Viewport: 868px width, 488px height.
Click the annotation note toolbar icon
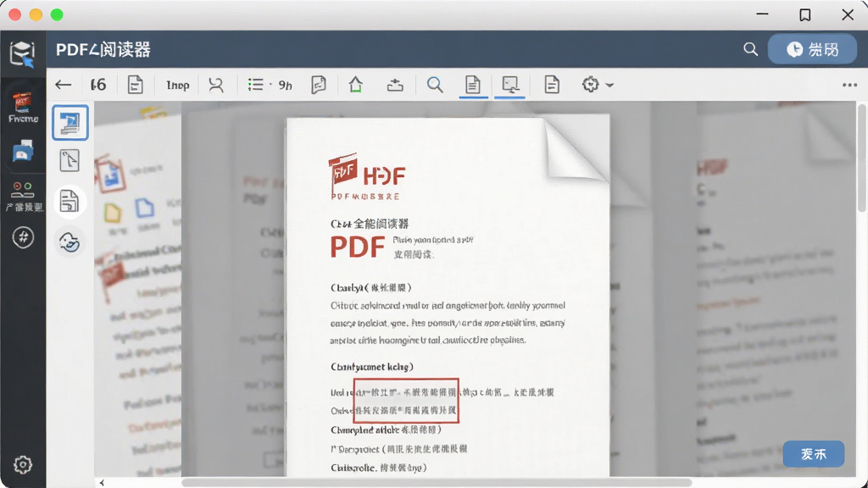pyautogui.click(x=319, y=85)
